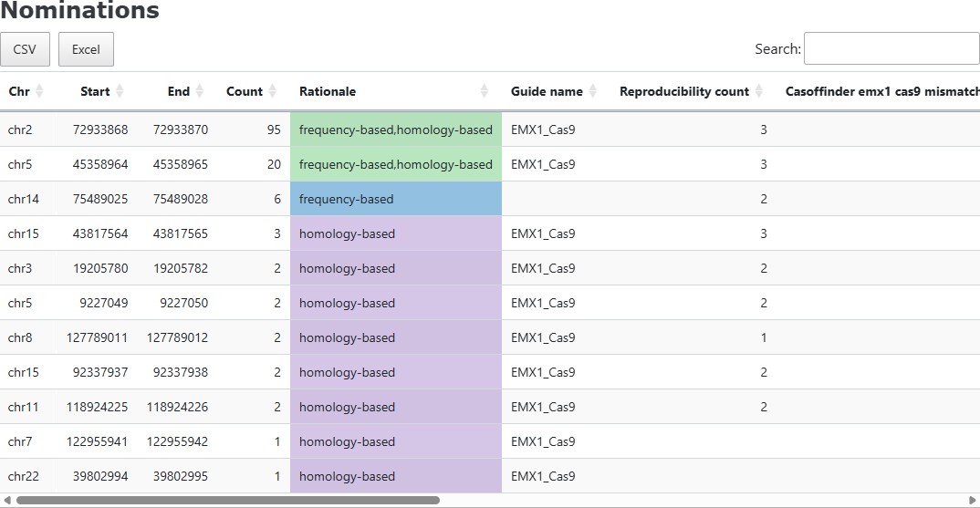980x508 pixels.
Task: Sort by Count column sort arrows
Action: tap(273, 91)
